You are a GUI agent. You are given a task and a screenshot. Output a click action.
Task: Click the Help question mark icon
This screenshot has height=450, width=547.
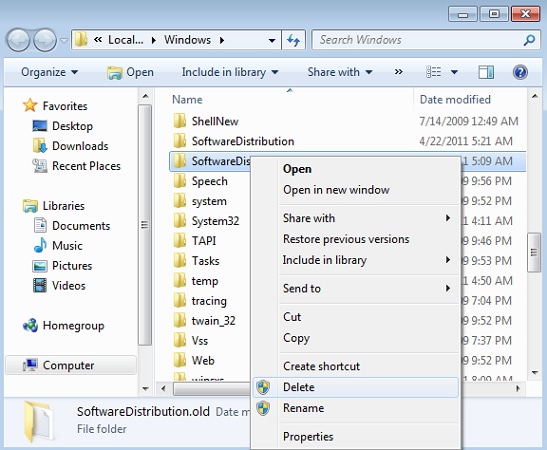click(x=520, y=72)
